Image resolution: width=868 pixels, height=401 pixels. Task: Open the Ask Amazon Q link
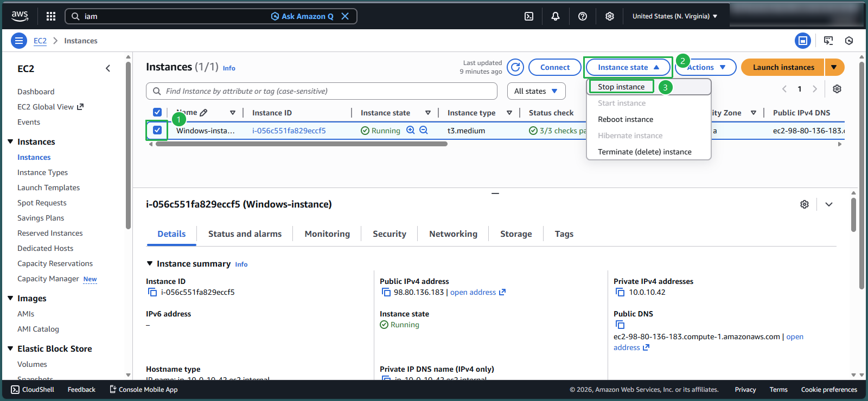302,16
